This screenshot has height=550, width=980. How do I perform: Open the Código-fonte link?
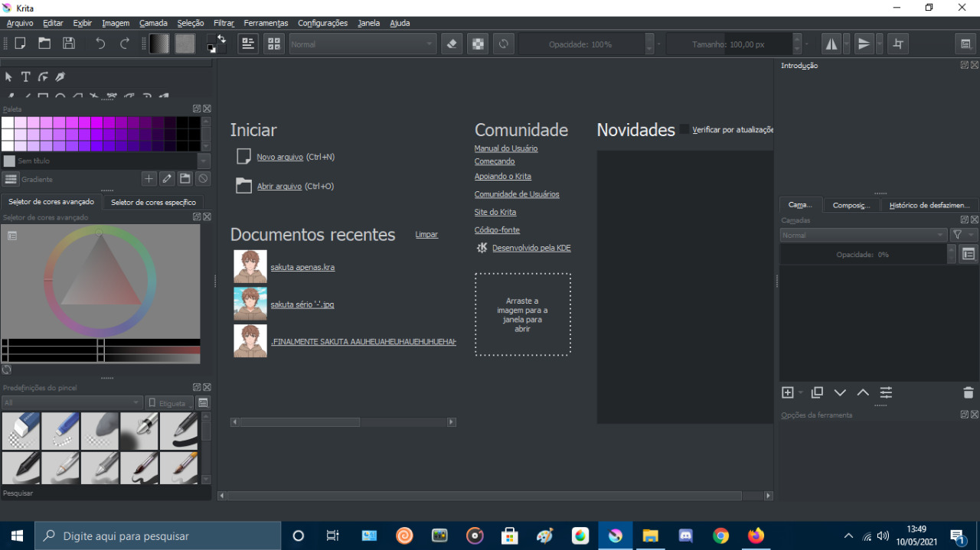(x=497, y=229)
